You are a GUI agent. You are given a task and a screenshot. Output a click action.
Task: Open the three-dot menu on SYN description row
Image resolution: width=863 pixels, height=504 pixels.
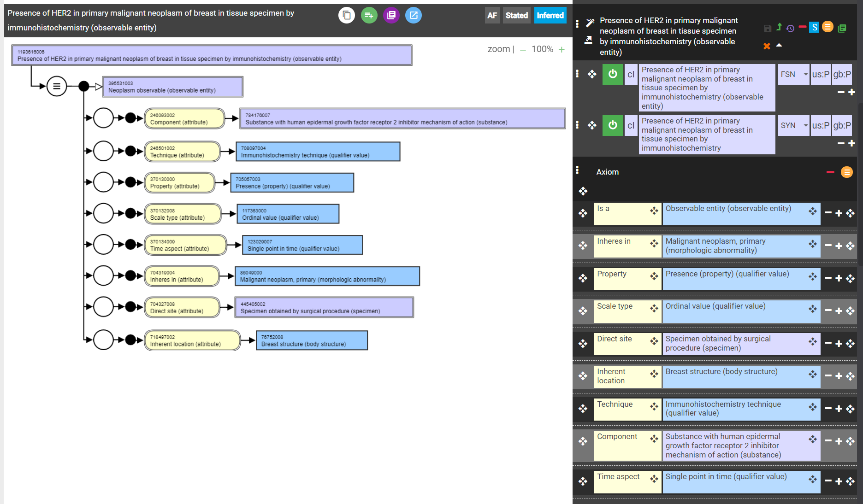coord(577,124)
